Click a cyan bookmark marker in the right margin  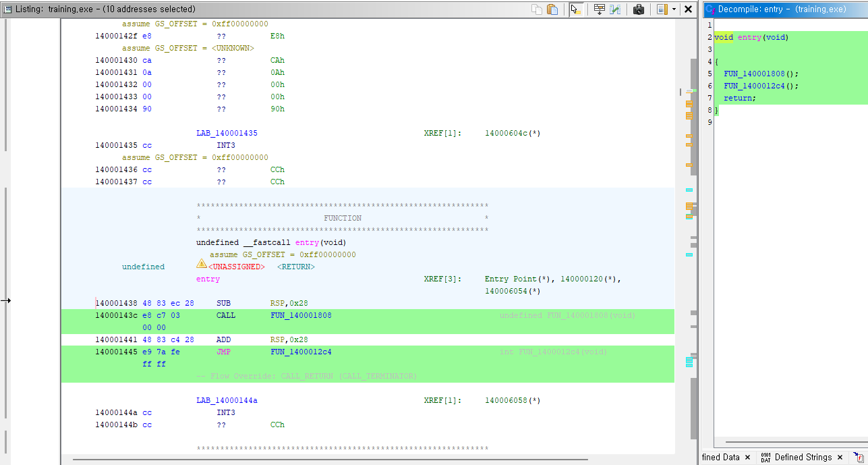pyautogui.click(x=689, y=190)
